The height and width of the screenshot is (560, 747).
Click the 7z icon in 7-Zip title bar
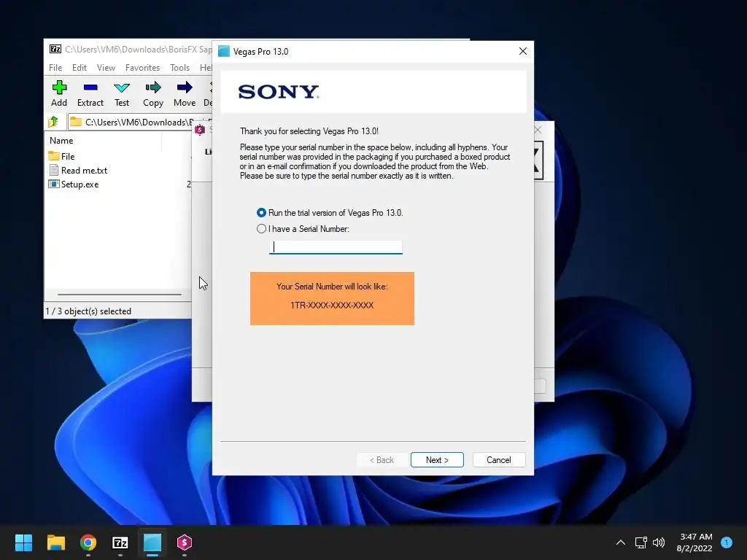(x=55, y=49)
